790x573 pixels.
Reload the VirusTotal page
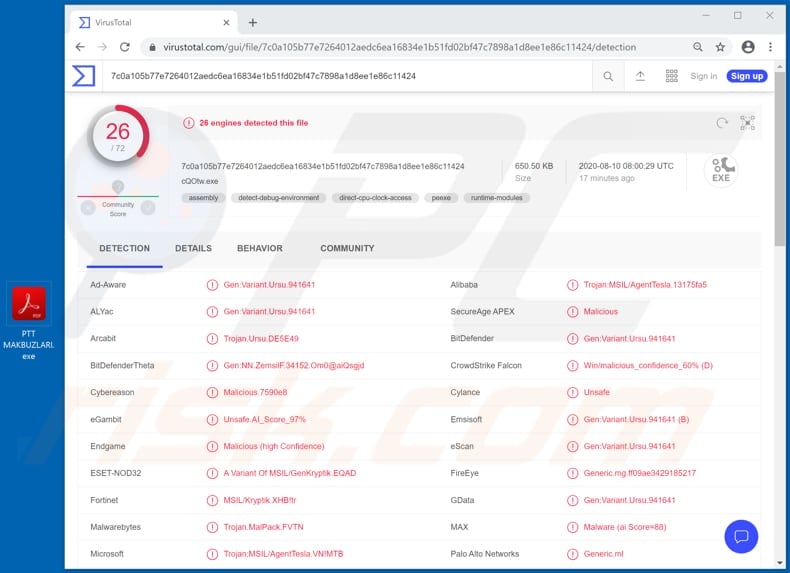click(124, 47)
